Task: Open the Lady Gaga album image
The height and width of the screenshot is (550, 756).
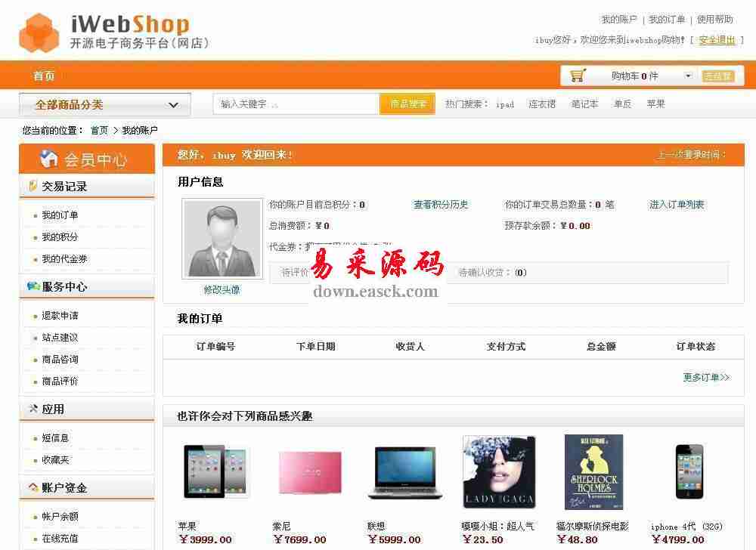Action: (x=498, y=471)
